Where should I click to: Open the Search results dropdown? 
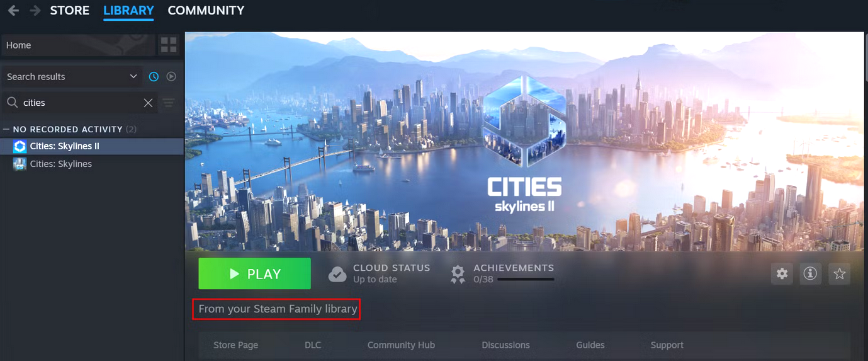coord(72,76)
